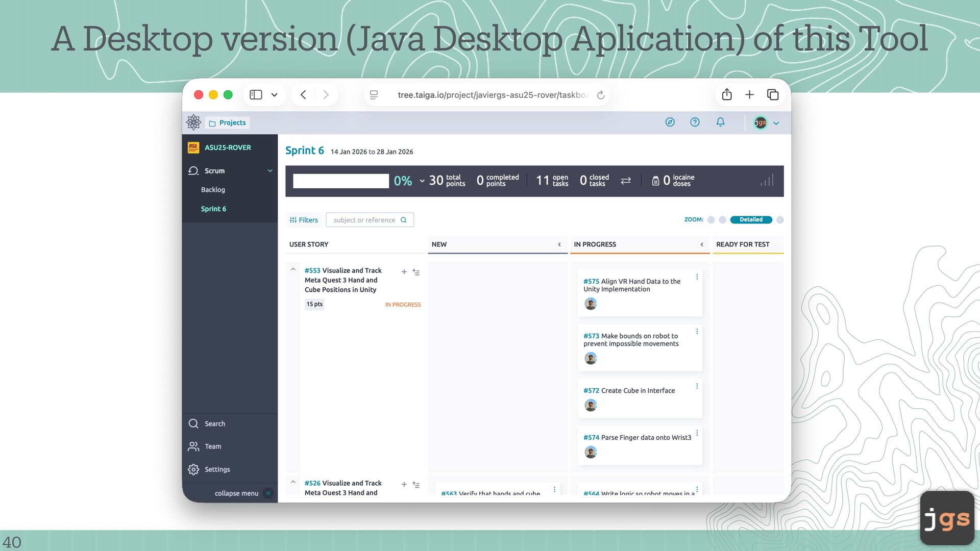Open task #573 link
Viewport: 980px width, 551px height.
click(x=591, y=336)
